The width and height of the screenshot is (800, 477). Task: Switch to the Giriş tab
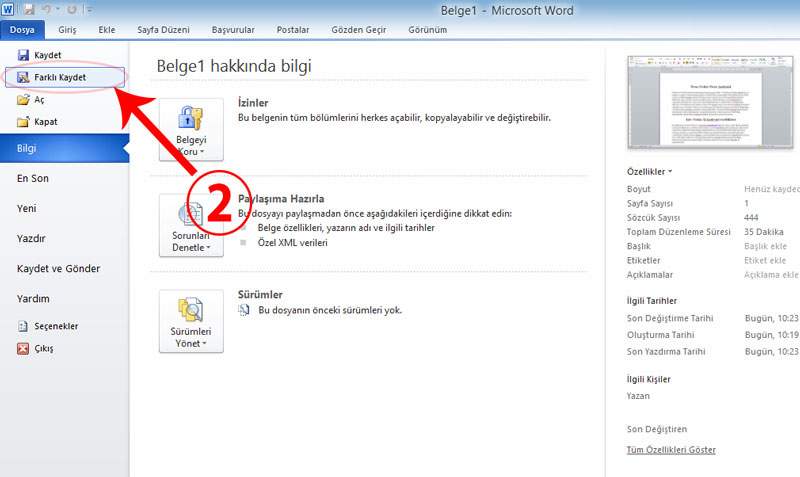pos(67,30)
